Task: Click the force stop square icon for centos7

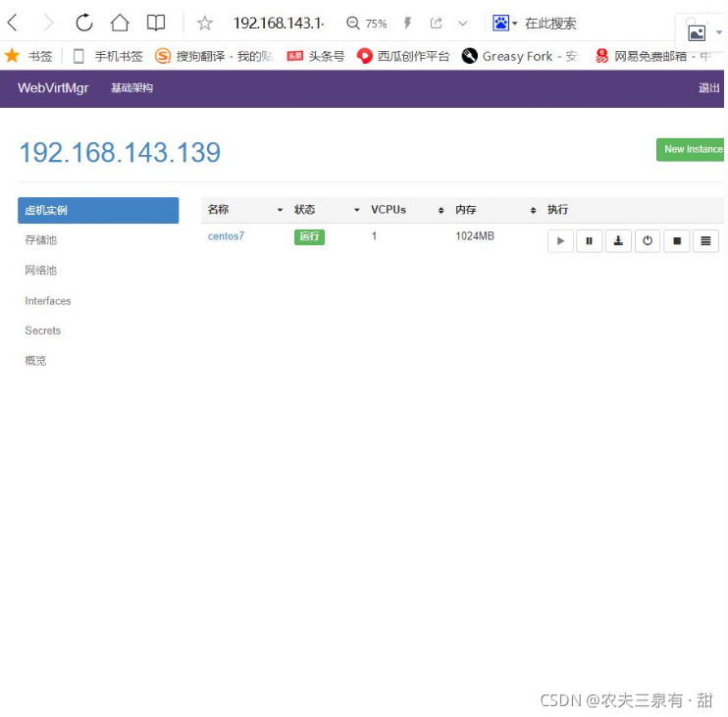Action: tap(676, 241)
